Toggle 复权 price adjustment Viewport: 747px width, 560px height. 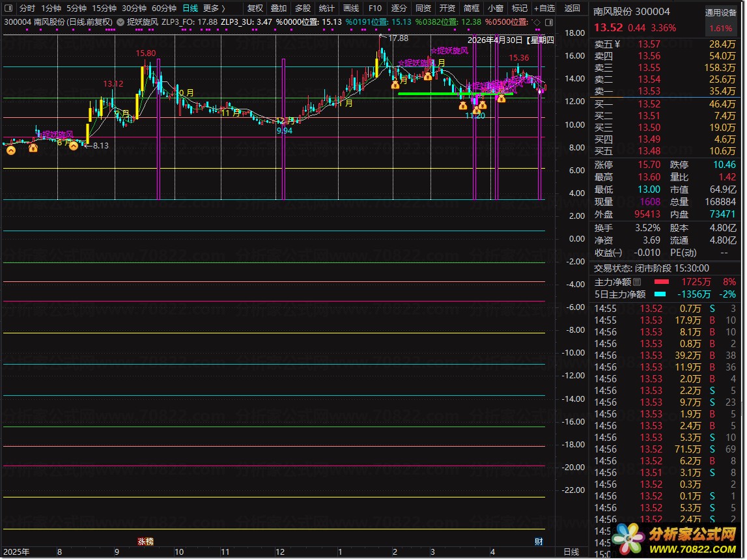[x=255, y=8]
